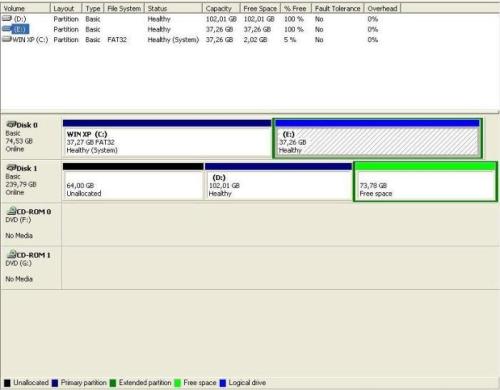The image size is (500, 390).
Task: Sort by the Type column header
Action: [93, 8]
